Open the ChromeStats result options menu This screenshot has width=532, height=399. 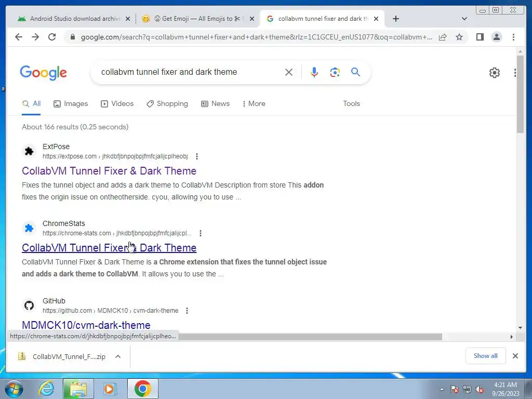pos(201,233)
